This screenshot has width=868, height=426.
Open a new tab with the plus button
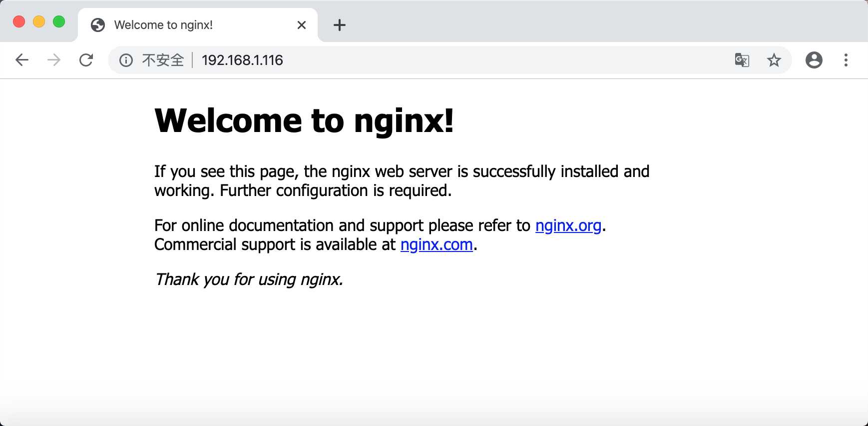340,25
